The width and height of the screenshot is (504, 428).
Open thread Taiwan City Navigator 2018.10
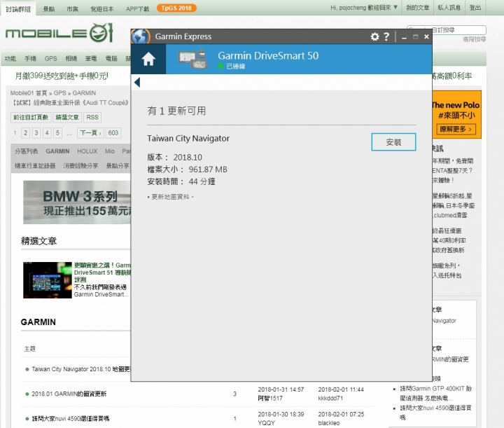[80, 369]
